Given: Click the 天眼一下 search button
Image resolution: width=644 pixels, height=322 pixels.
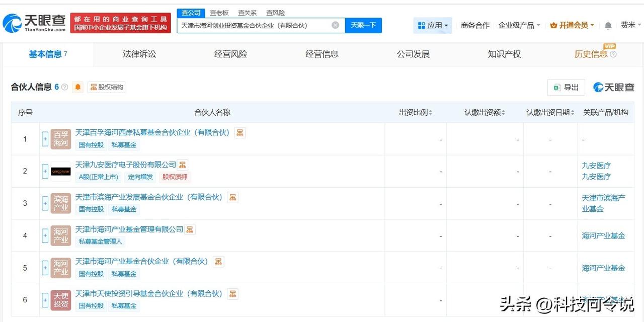Looking at the screenshot, I should coord(363,25).
